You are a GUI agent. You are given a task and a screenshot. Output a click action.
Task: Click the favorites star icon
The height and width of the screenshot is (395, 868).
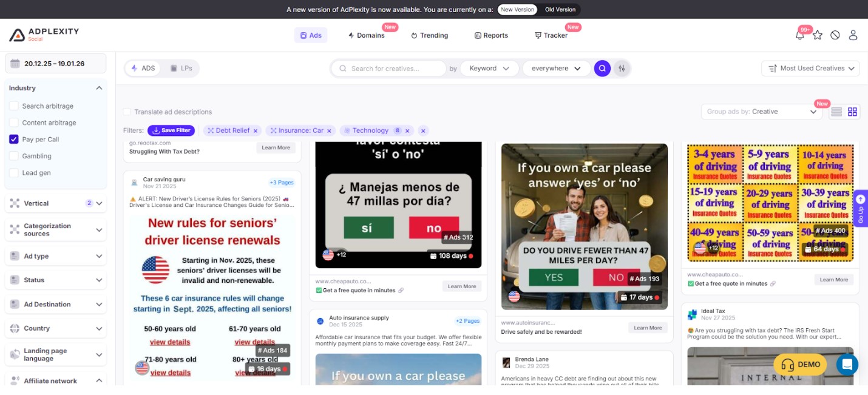click(x=818, y=35)
